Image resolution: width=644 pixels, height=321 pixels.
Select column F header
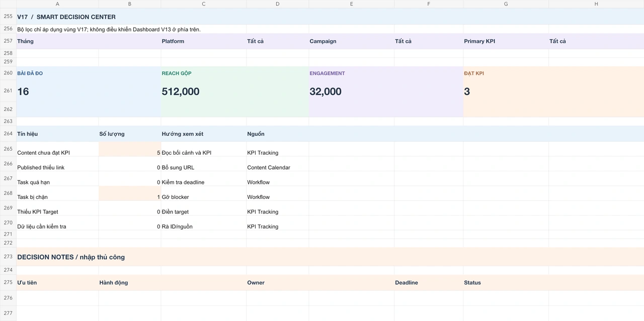pos(429,4)
